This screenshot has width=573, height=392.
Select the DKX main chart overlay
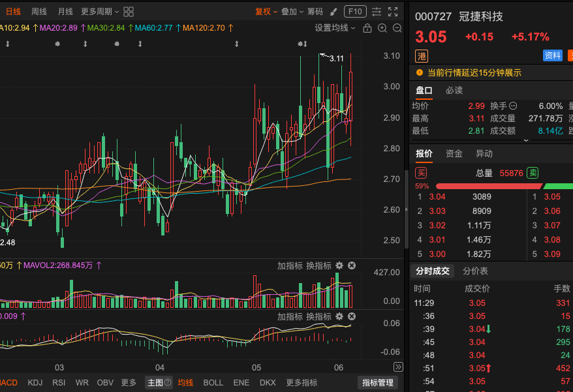[268, 382]
